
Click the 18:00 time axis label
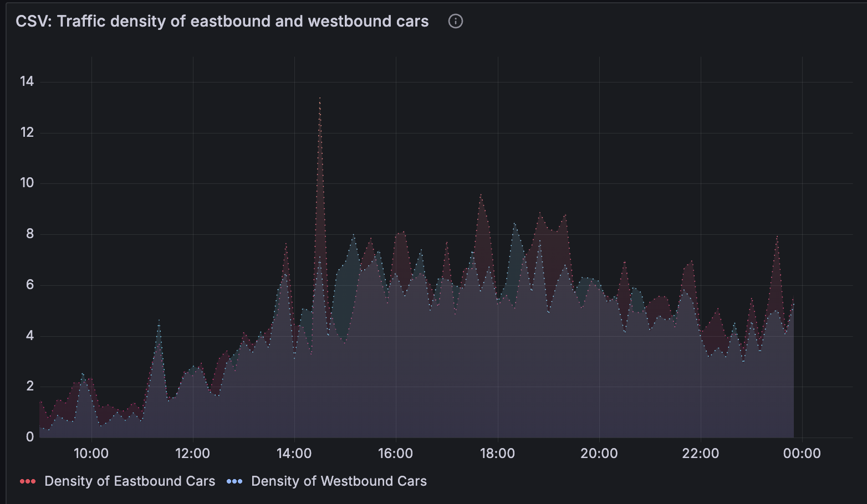pyautogui.click(x=498, y=453)
